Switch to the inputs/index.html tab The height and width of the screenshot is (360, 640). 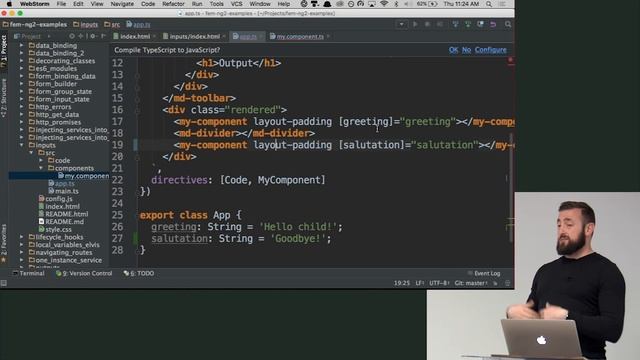point(194,36)
